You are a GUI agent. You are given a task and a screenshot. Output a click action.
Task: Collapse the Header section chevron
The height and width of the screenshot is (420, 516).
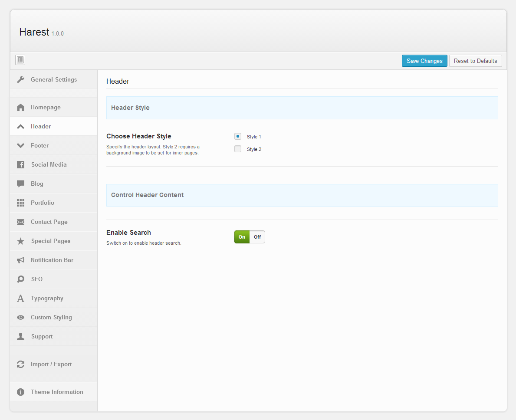[x=20, y=127]
